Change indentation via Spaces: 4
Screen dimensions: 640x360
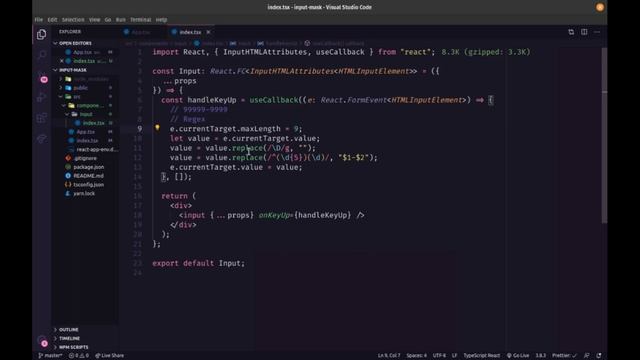point(416,356)
